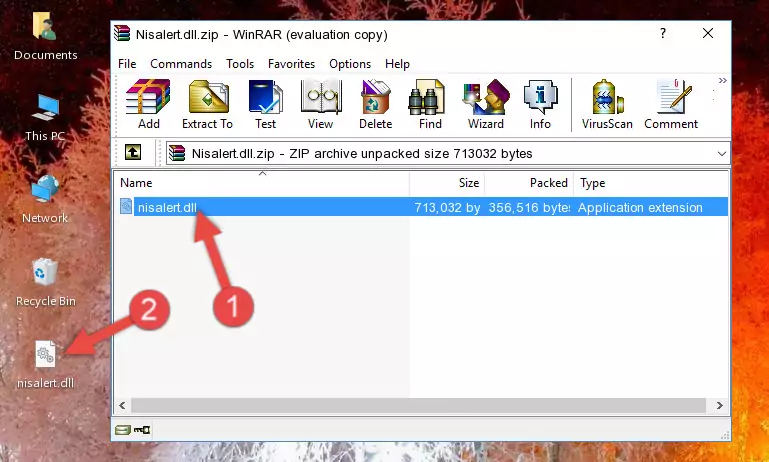
Task: Open the archive path dropdown
Action: (x=721, y=154)
